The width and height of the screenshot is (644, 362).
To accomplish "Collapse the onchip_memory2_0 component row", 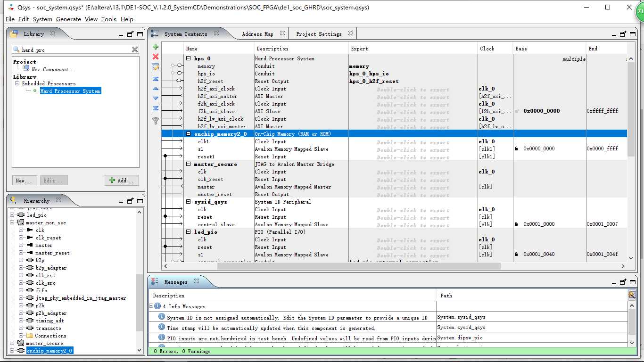I will 189,134.
